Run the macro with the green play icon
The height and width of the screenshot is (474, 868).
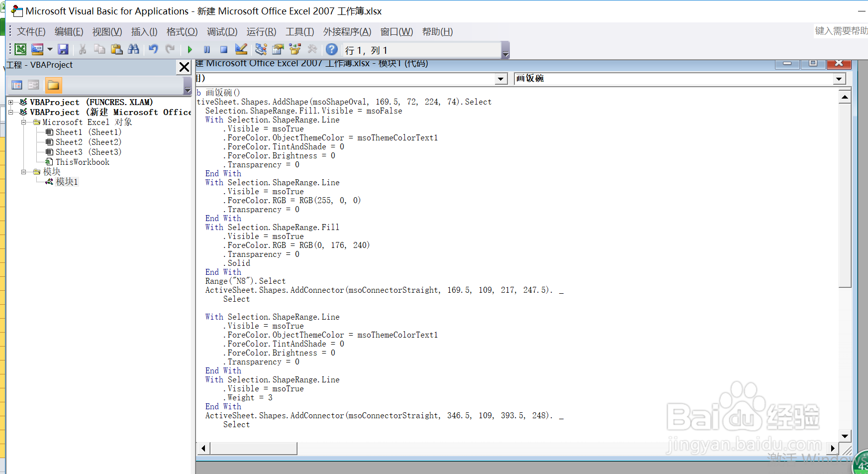click(x=190, y=49)
